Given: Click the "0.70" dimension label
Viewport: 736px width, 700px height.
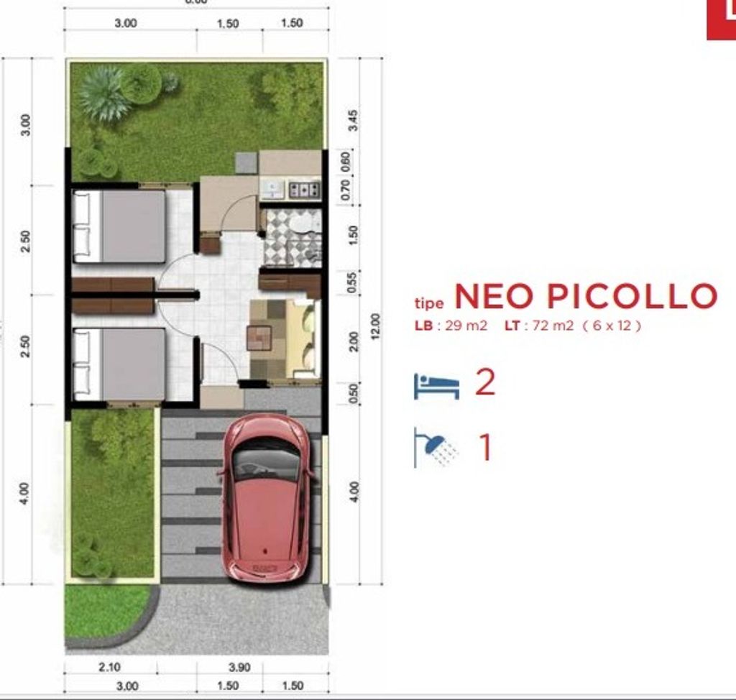Looking at the screenshot, I should [346, 190].
